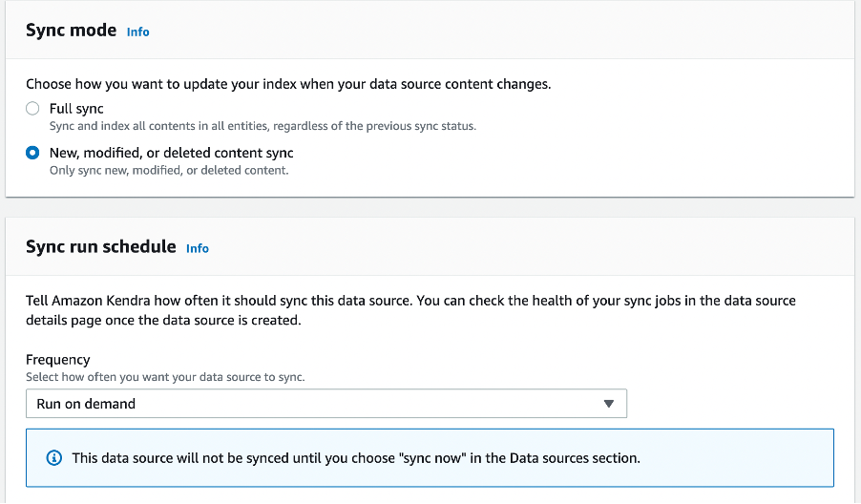The width and height of the screenshot is (861, 504).
Task: Click the Sync run schedule section heading
Action: (100, 246)
